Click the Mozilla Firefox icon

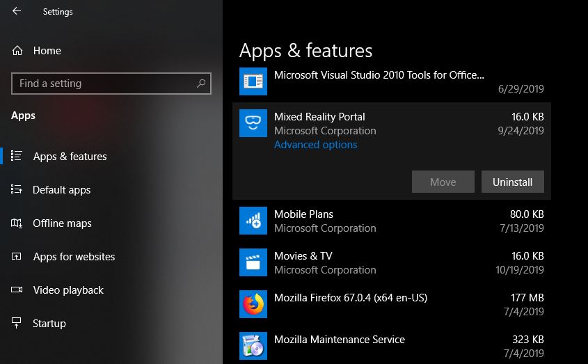tap(253, 304)
